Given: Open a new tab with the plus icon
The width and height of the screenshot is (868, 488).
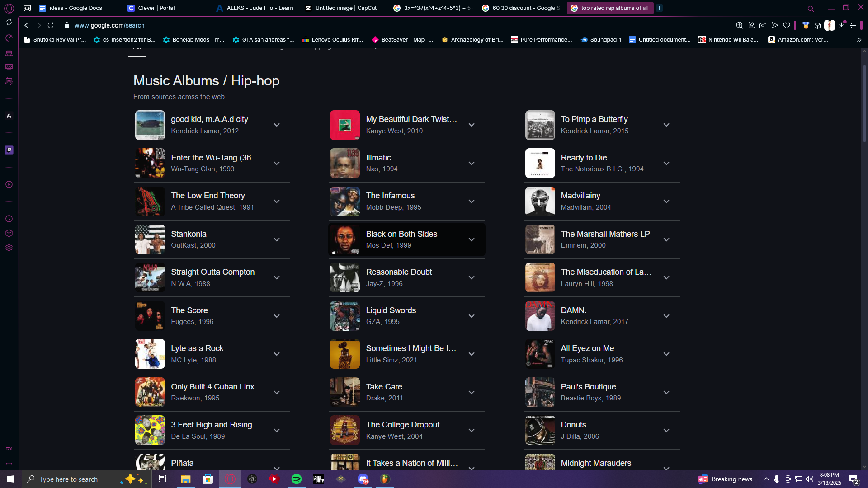Looking at the screenshot, I should [x=660, y=8].
